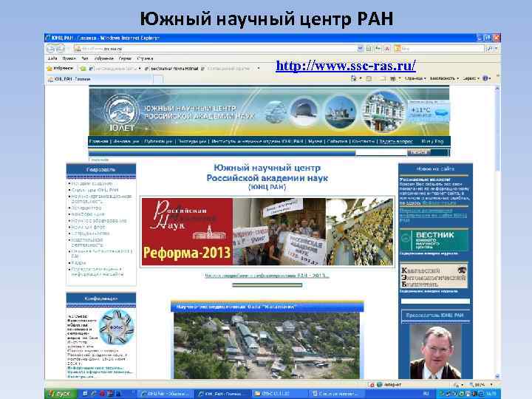The height and width of the screenshot is (399, 532).
Task: Click the Compatibility View icon beside address bar
Action: 369,49
